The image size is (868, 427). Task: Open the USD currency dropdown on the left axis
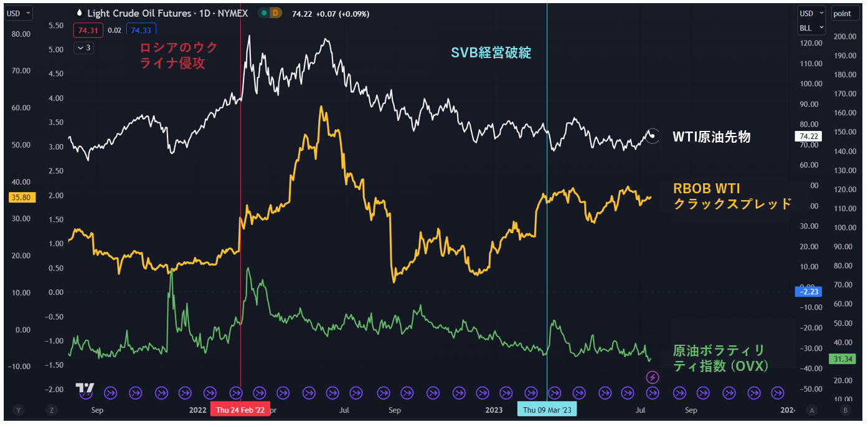click(x=19, y=13)
